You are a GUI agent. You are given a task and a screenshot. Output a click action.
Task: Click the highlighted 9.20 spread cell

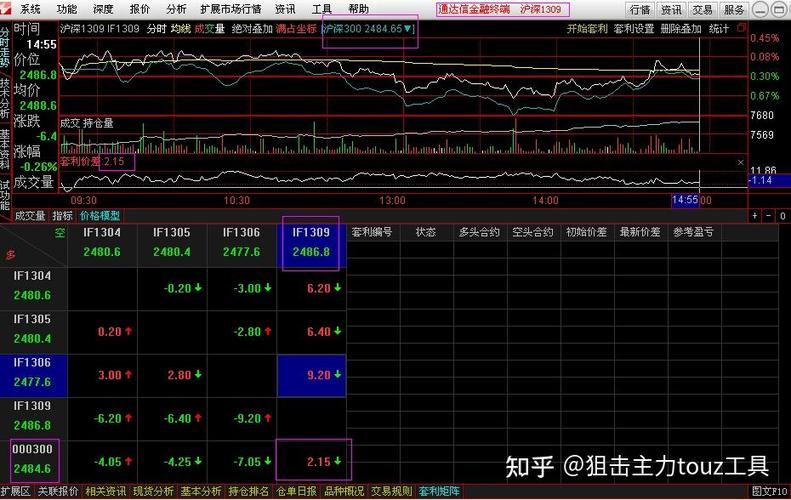311,375
